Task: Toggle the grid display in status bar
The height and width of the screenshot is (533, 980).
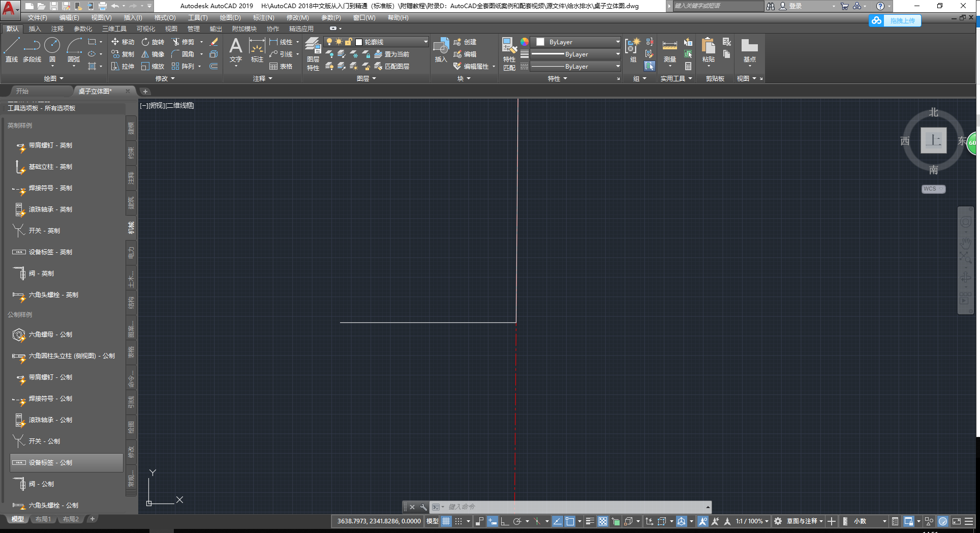Action: tap(446, 521)
